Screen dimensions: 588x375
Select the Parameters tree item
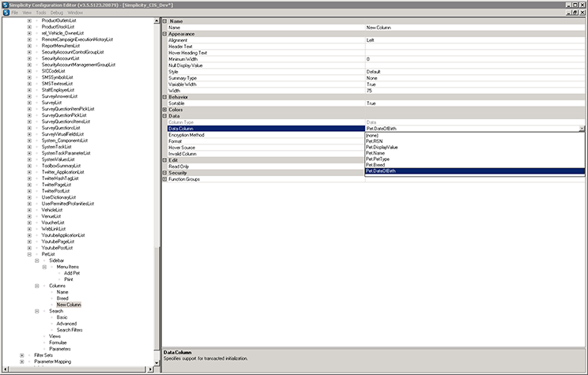click(59, 349)
